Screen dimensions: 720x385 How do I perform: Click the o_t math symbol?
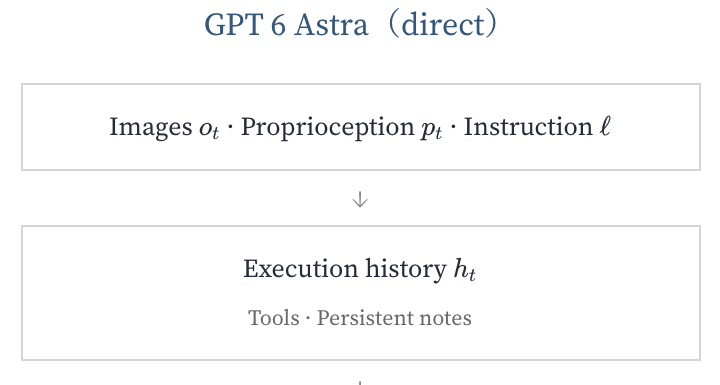[209, 130]
